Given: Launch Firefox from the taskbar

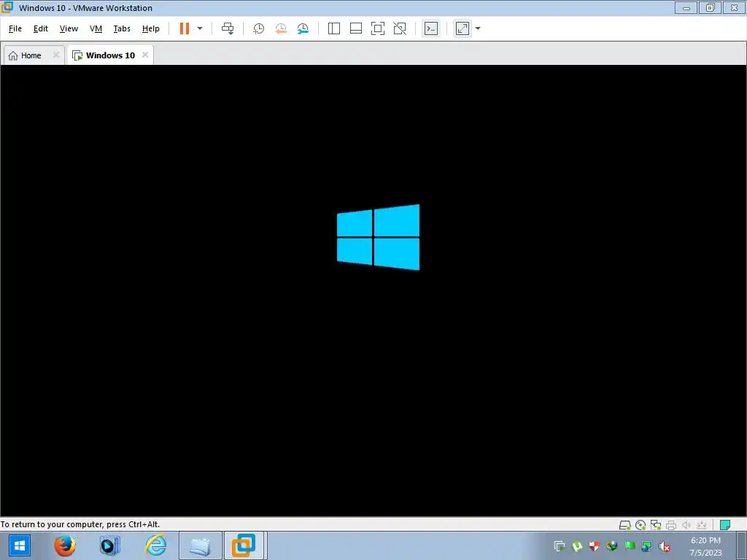Looking at the screenshot, I should (x=65, y=545).
